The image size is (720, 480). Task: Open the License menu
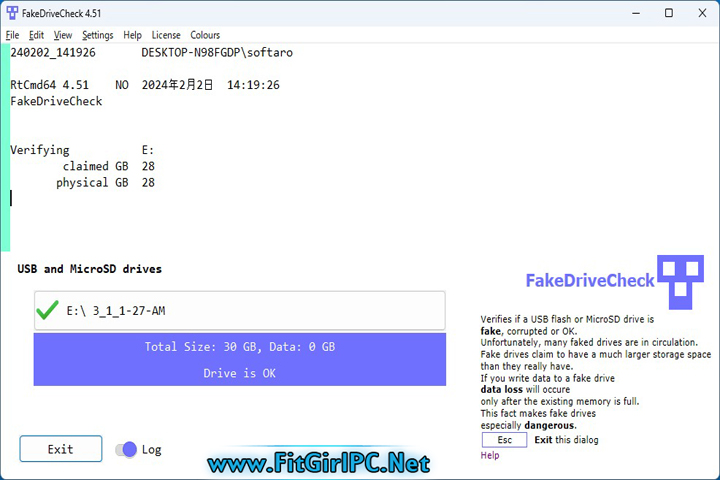(x=166, y=35)
